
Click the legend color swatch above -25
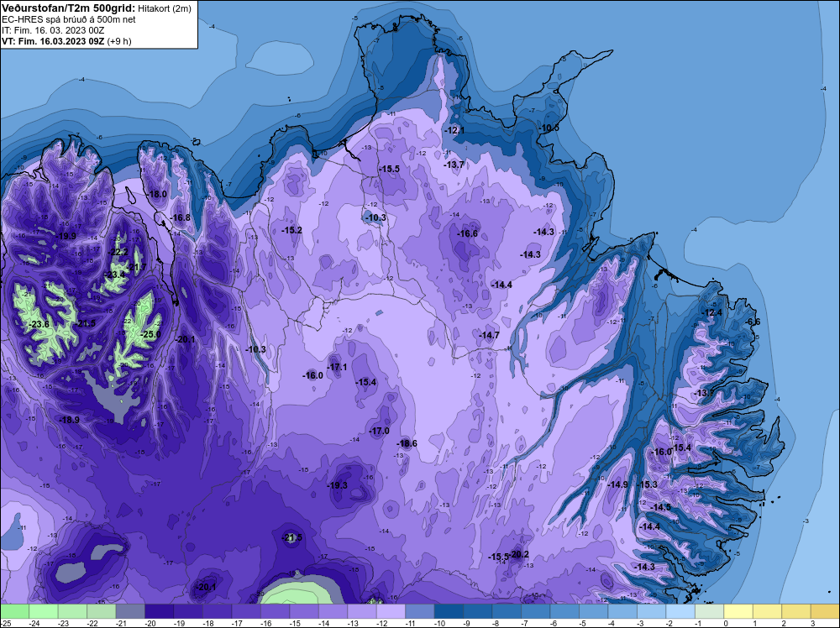tap(14, 611)
